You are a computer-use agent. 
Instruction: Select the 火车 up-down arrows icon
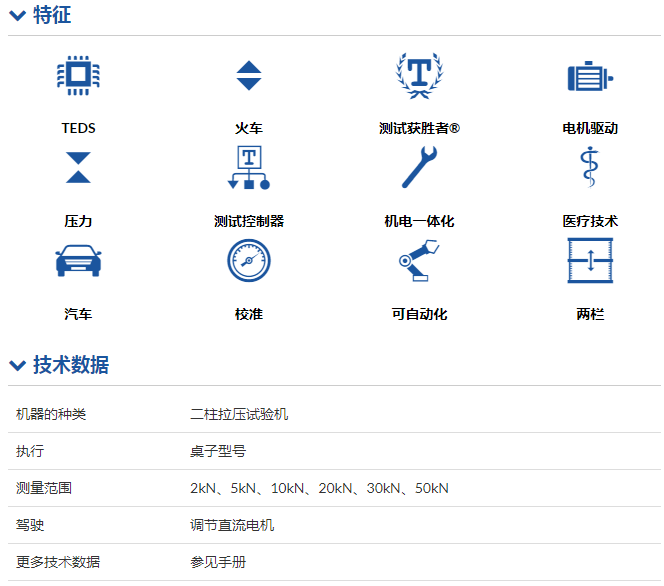[x=248, y=76]
